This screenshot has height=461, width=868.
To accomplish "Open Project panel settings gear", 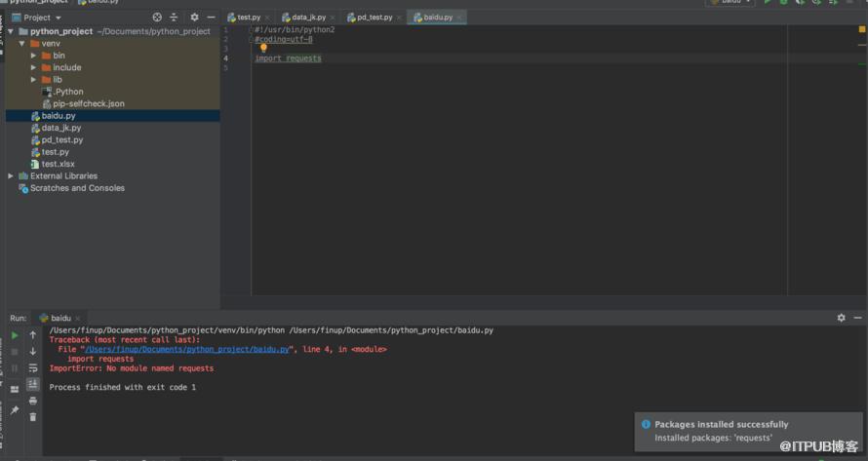I will pyautogui.click(x=194, y=18).
